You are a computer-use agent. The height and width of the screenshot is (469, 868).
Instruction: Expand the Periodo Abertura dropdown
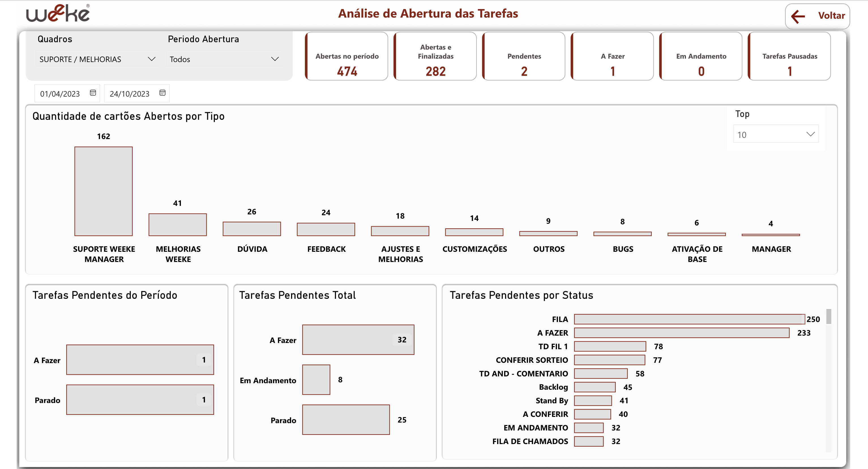click(275, 59)
